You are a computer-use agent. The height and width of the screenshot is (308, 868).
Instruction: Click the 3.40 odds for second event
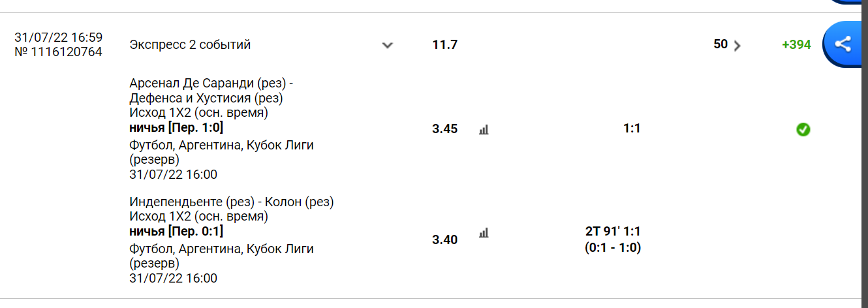coord(445,239)
